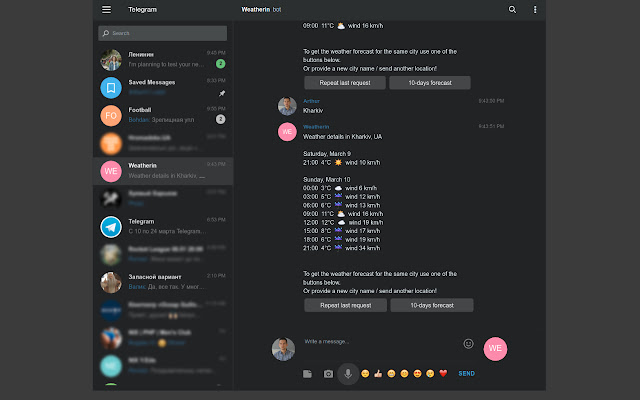
Task: Open the Football group chat
Action: tap(163, 116)
